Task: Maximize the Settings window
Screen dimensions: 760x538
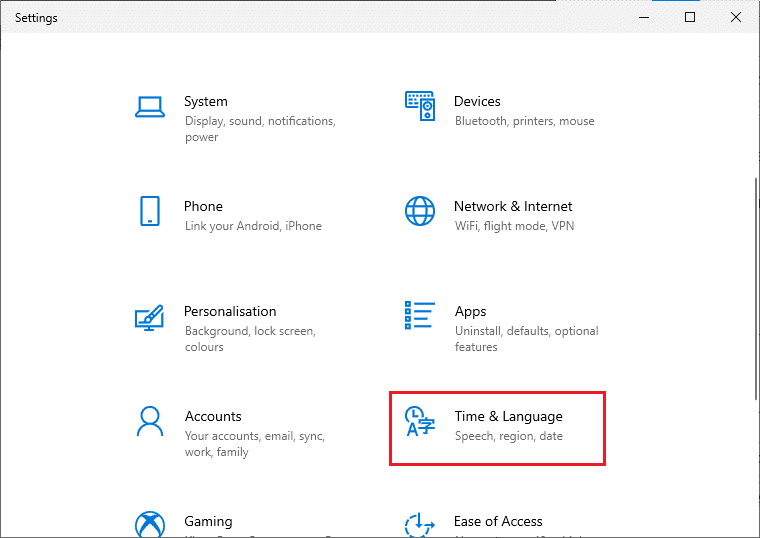Action: coord(690,17)
